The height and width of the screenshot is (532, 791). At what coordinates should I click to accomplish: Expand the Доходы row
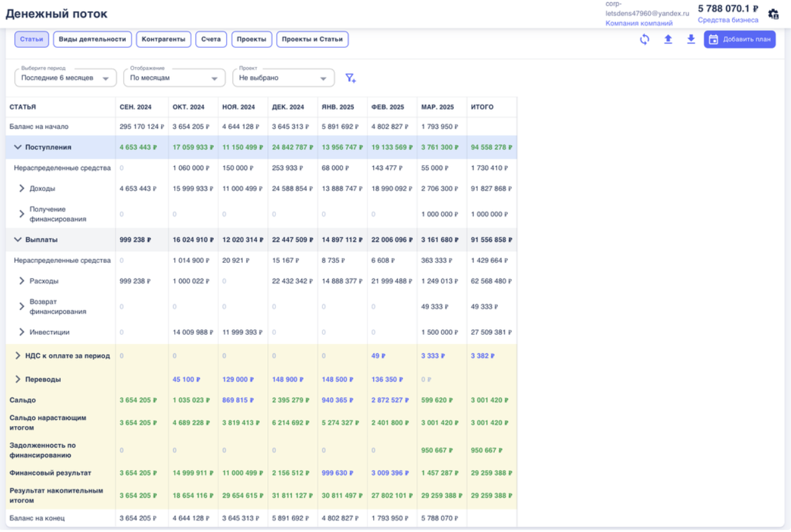[22, 188]
